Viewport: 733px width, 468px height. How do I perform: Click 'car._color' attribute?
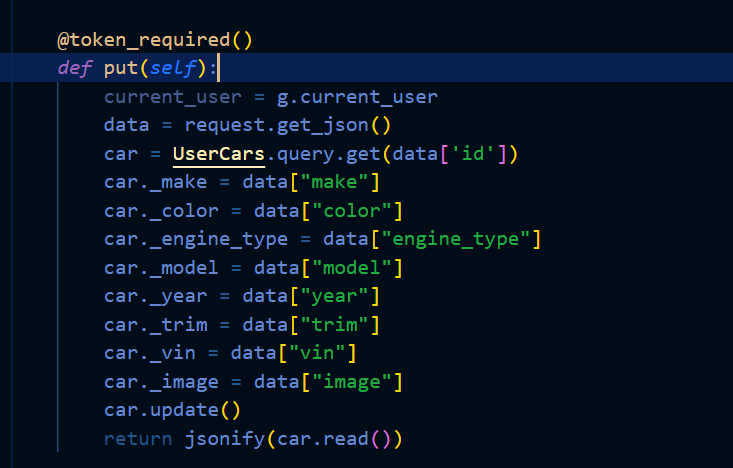(x=161, y=211)
